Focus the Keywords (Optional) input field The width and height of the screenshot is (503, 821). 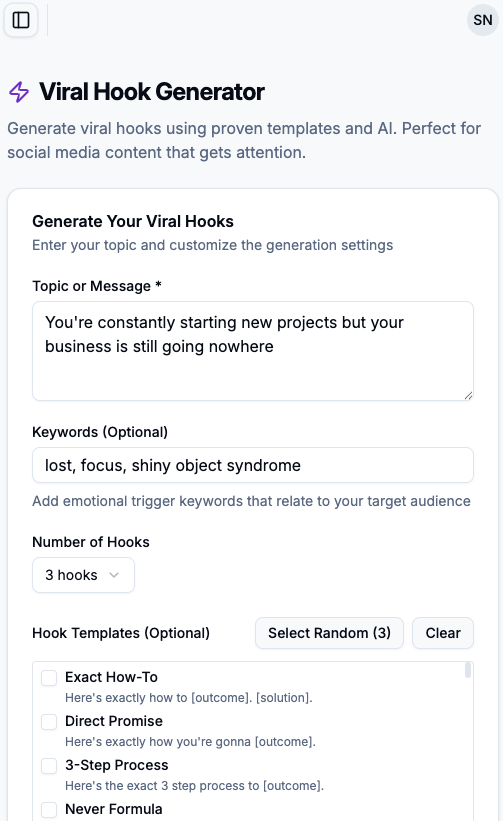[253, 465]
